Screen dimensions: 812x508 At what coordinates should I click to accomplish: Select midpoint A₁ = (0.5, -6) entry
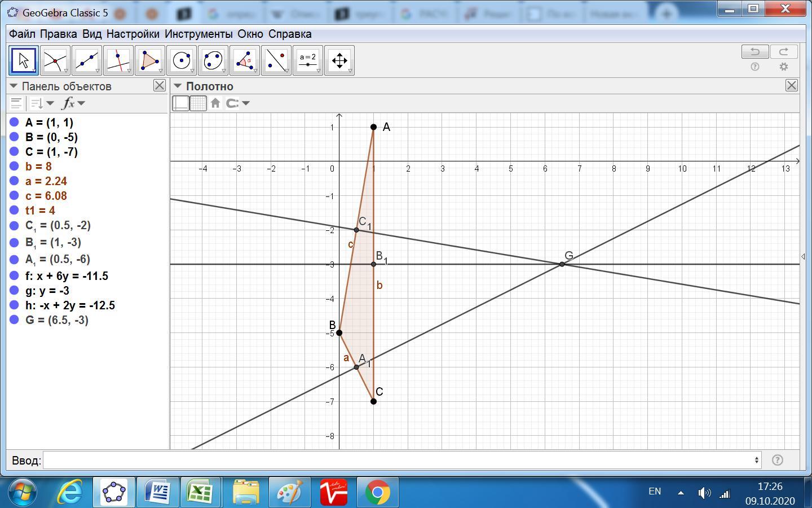pos(58,260)
